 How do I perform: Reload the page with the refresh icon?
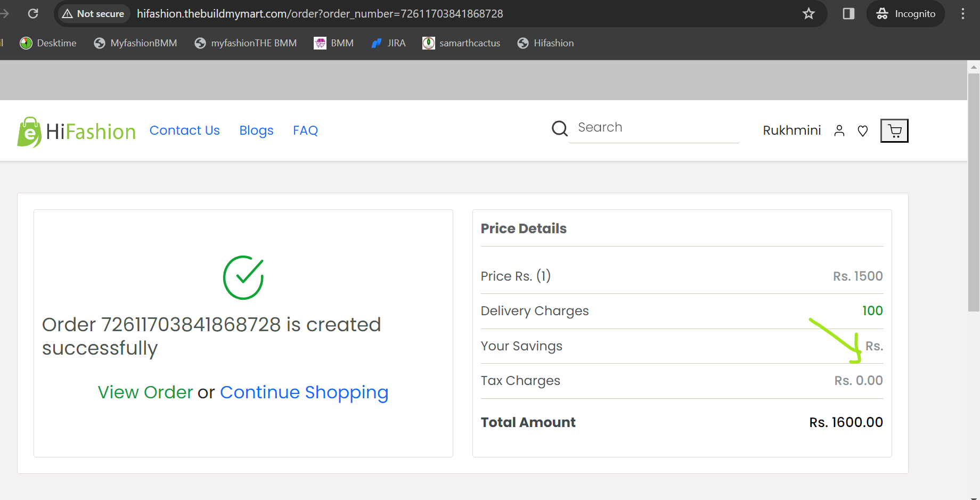tap(33, 13)
